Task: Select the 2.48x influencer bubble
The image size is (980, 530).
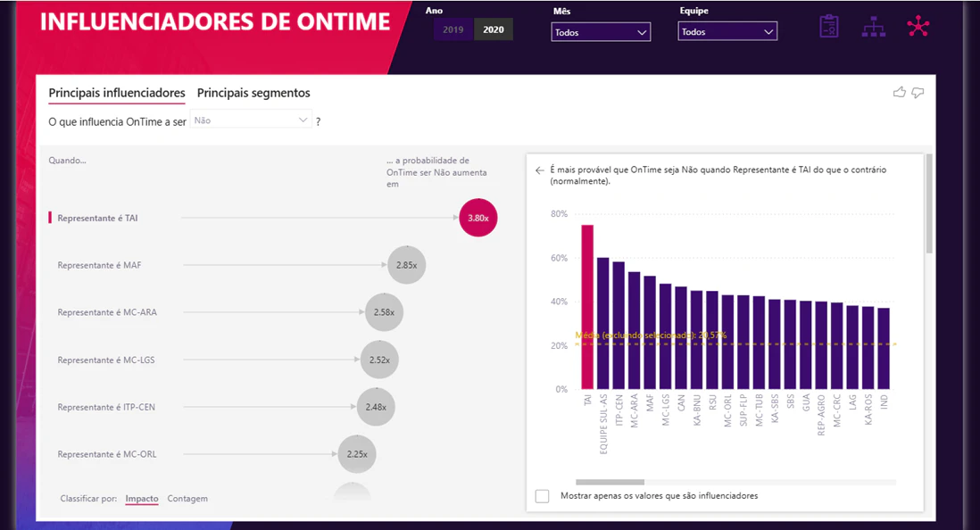Action: click(376, 407)
